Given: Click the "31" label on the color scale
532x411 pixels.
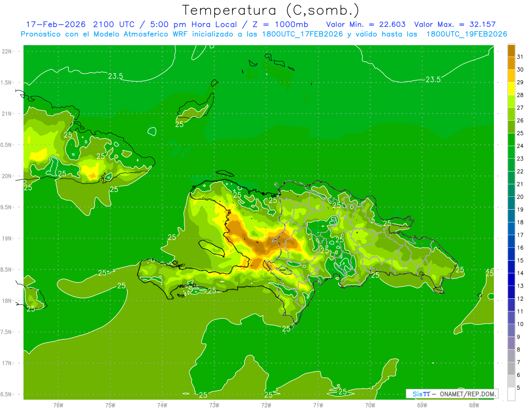Looking at the screenshot, I should [x=520, y=56].
